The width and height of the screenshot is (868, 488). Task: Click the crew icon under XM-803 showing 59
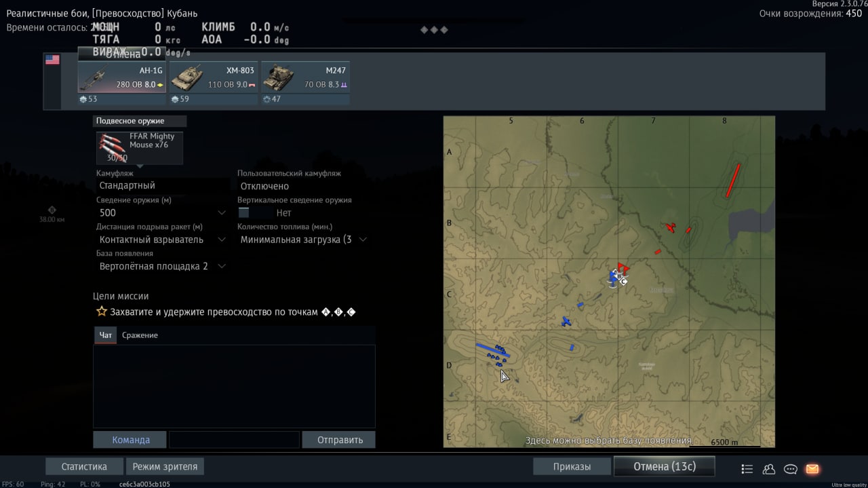pos(175,99)
